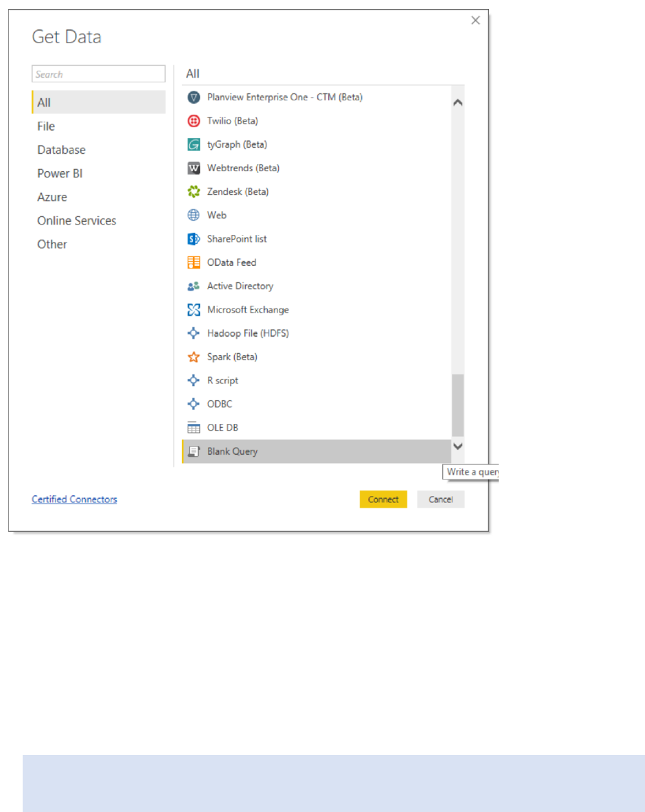Select the "Hadoop File (HDFS)" text
The width and height of the screenshot is (645, 812).
[x=248, y=333]
